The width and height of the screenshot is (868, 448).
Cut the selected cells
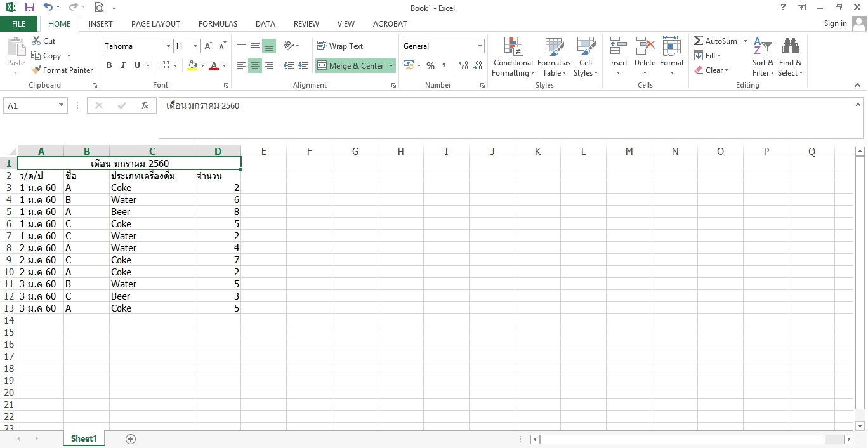click(44, 41)
